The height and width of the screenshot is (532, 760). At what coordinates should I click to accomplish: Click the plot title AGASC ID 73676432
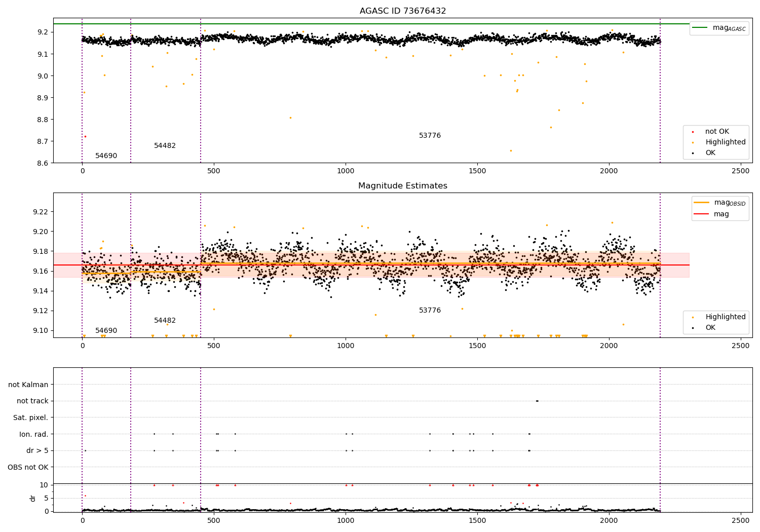(x=403, y=11)
